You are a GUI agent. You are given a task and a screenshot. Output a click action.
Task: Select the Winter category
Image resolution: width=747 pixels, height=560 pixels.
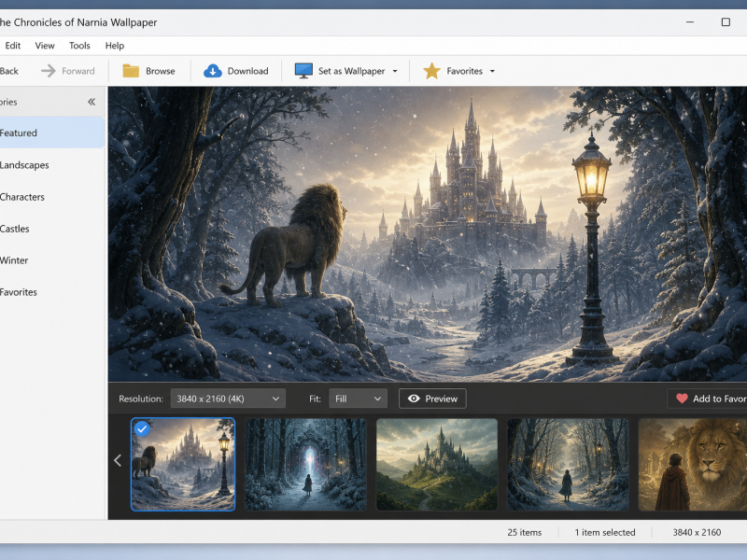tap(52, 260)
